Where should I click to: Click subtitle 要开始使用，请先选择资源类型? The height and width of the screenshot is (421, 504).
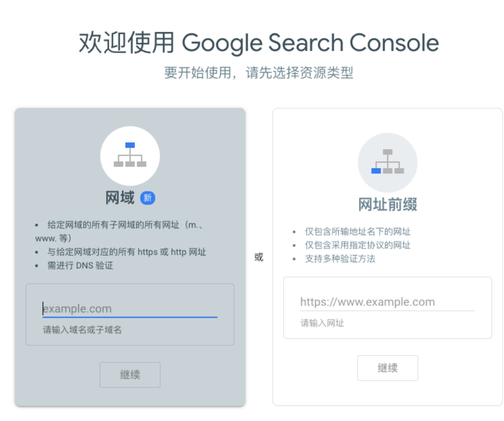[259, 72]
